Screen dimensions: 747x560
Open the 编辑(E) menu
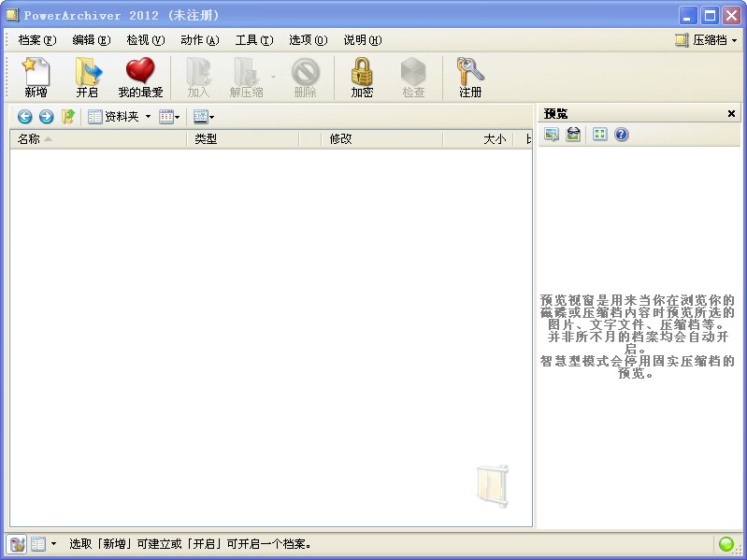click(x=92, y=40)
